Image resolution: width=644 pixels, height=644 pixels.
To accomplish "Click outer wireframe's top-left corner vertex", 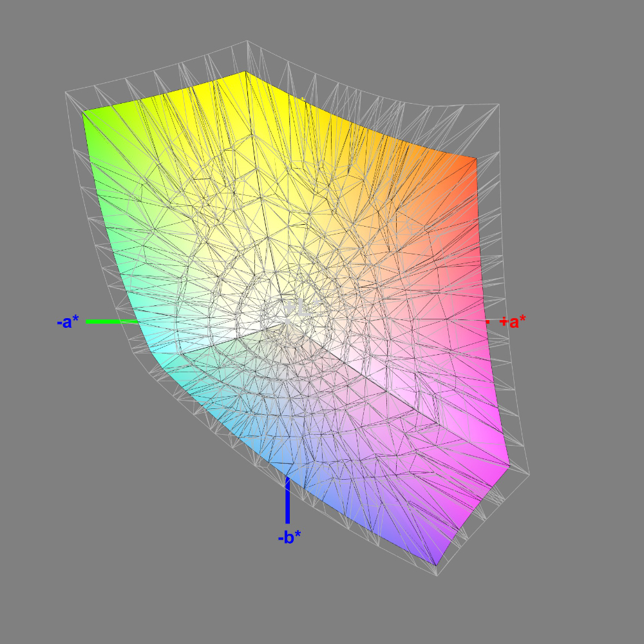I will point(66,93).
